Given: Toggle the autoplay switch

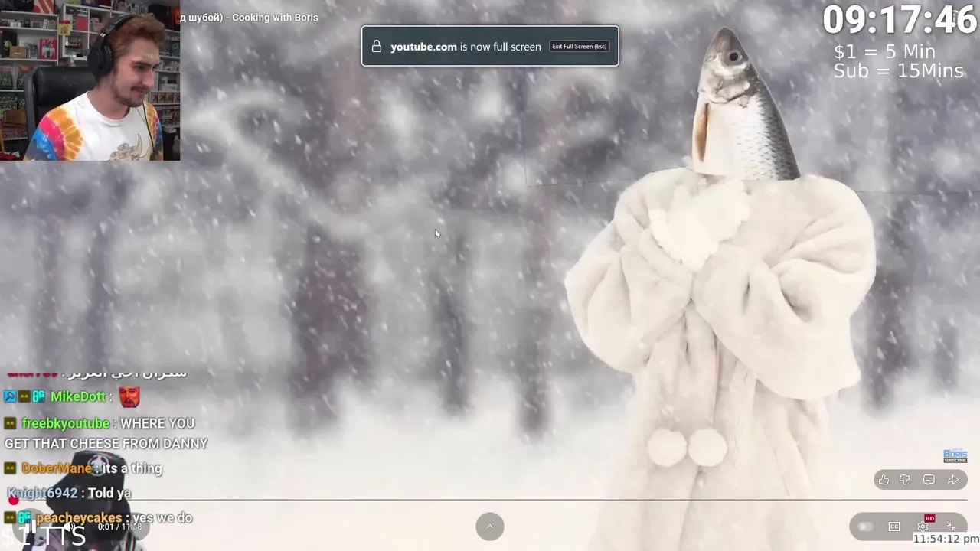Looking at the screenshot, I should tap(866, 527).
